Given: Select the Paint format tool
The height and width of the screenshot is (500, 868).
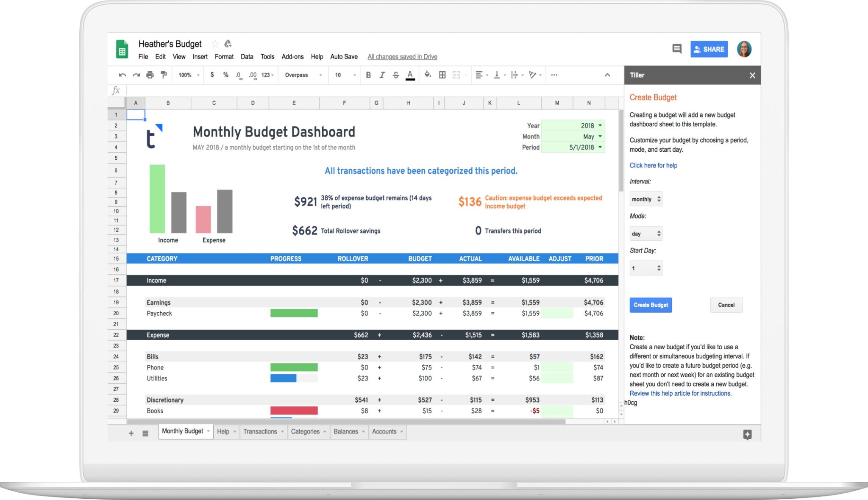Looking at the screenshot, I should pos(164,75).
